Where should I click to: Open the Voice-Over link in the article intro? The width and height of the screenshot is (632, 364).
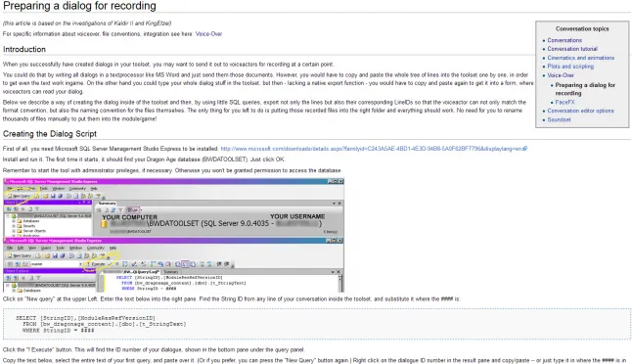click(208, 34)
